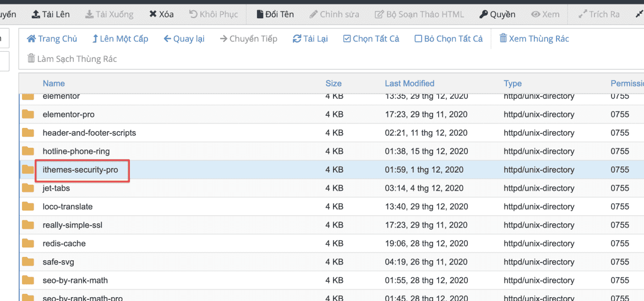Image resolution: width=644 pixels, height=301 pixels.
Task: Click Làm Sạch Thùng Rác button
Action: (72, 59)
